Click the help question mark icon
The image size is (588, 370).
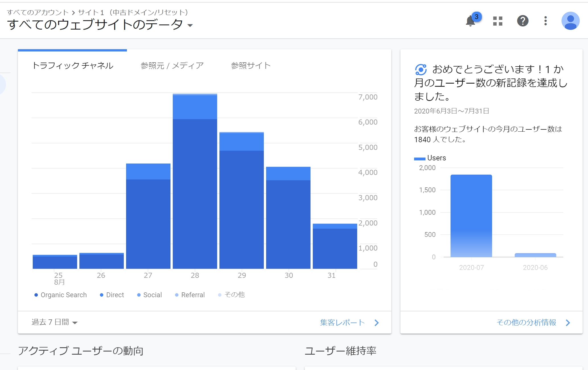click(523, 21)
